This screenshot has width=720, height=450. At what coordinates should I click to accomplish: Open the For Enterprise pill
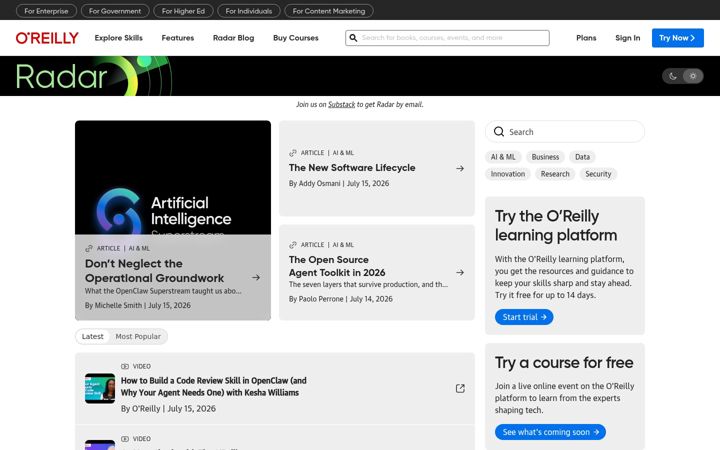46,11
